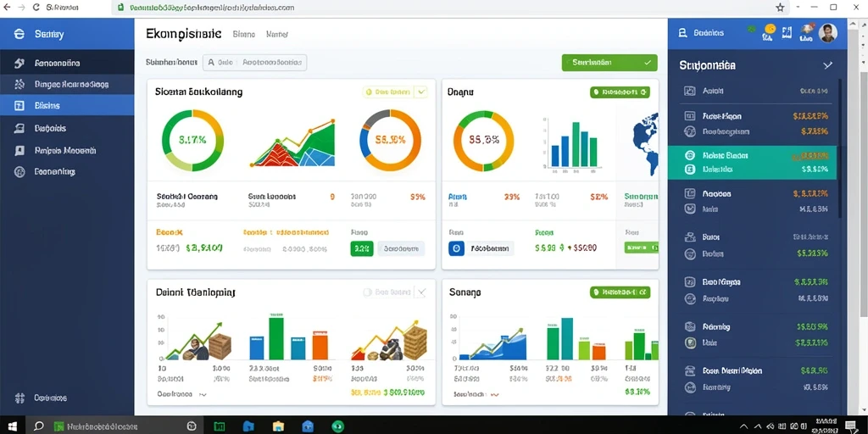Image resolution: width=868 pixels, height=434 pixels.
Task: Click the browser address bar
Action: (x=442, y=8)
